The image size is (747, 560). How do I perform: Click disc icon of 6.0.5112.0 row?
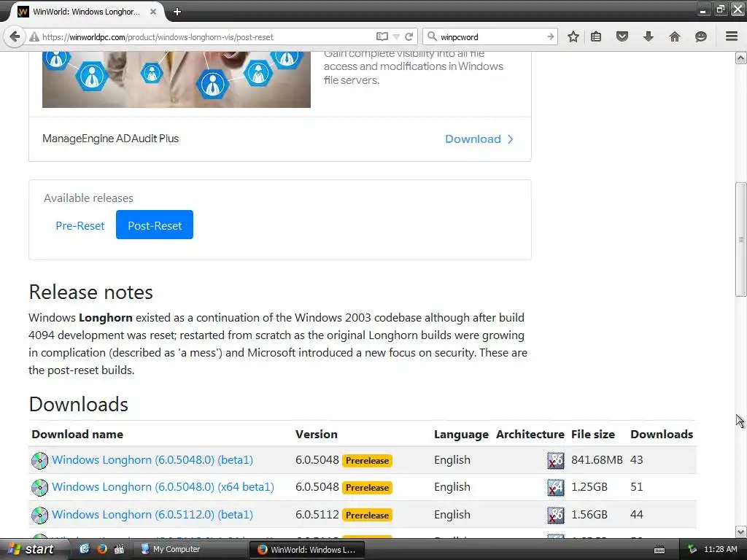pyautogui.click(x=39, y=516)
